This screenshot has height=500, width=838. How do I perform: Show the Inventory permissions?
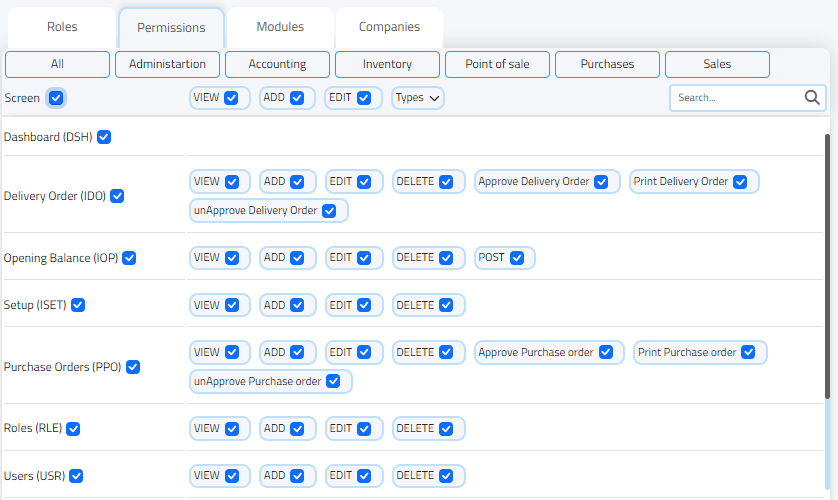[x=387, y=64]
